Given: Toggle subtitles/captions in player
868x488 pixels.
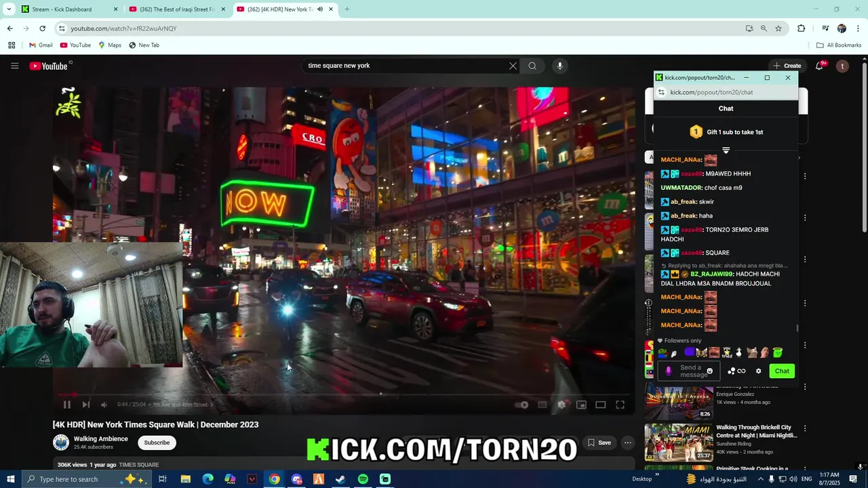Looking at the screenshot, I should pyautogui.click(x=542, y=405).
